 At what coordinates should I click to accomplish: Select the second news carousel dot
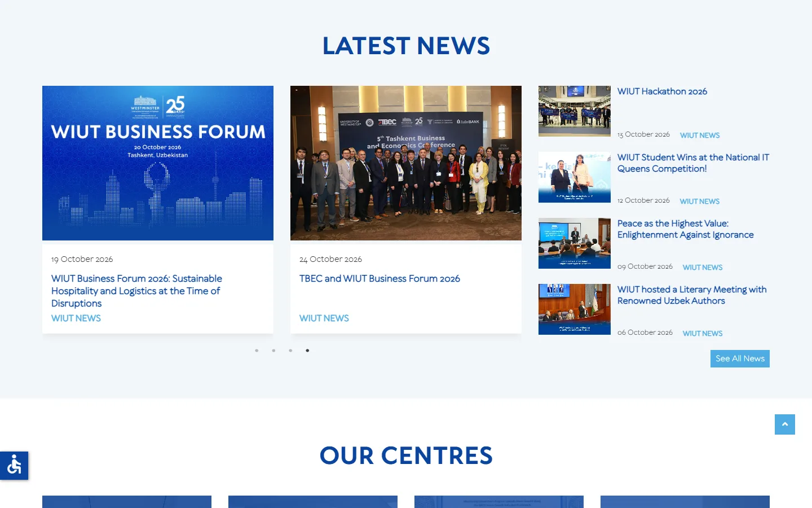(273, 351)
